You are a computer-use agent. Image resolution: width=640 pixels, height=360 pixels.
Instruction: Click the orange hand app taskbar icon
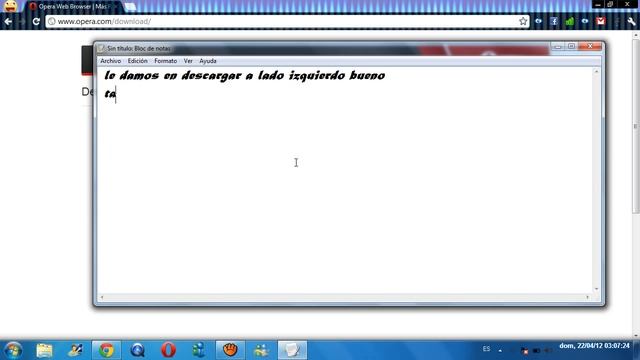click(230, 350)
